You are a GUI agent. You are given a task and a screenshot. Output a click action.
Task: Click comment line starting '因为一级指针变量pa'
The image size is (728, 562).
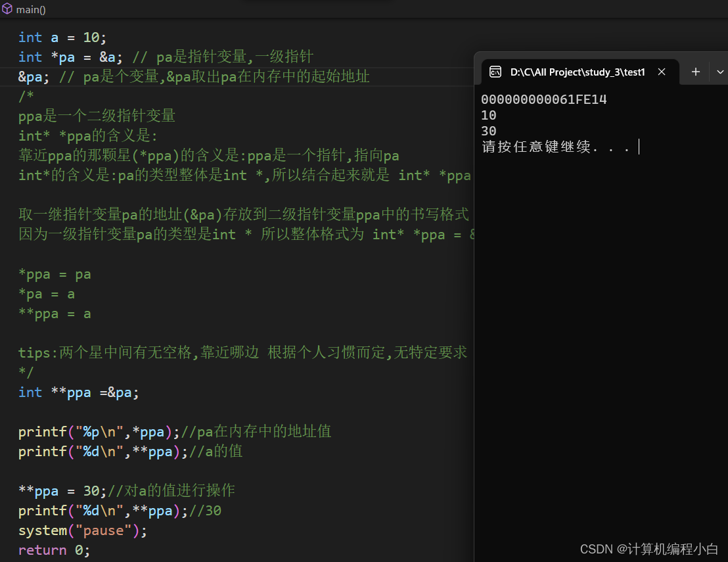(246, 235)
